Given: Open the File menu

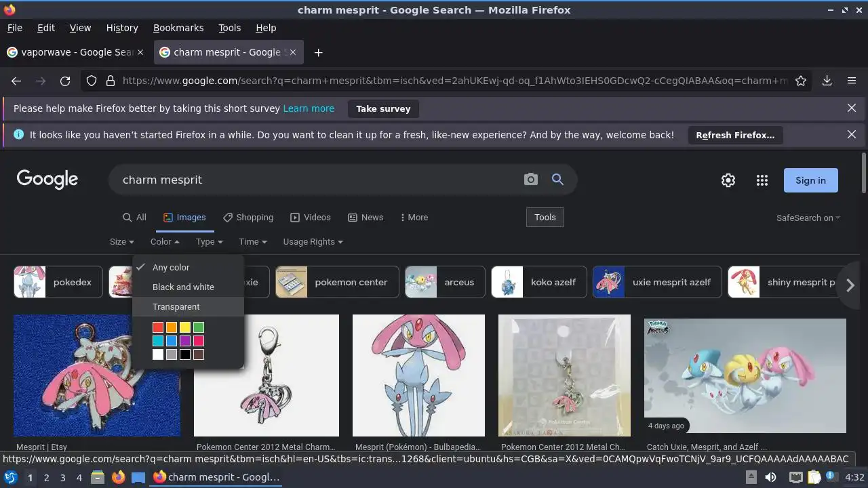Looking at the screenshot, I should [x=14, y=28].
